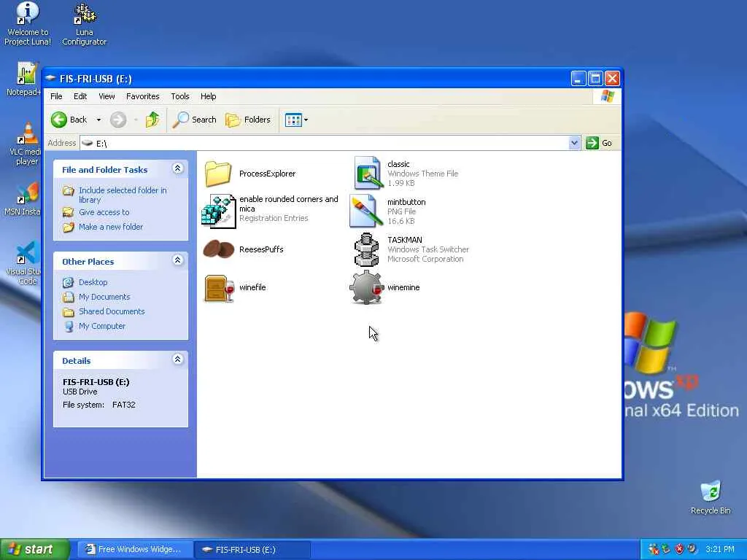Open the View menu
Viewport: 747px width, 560px height.
pos(107,96)
